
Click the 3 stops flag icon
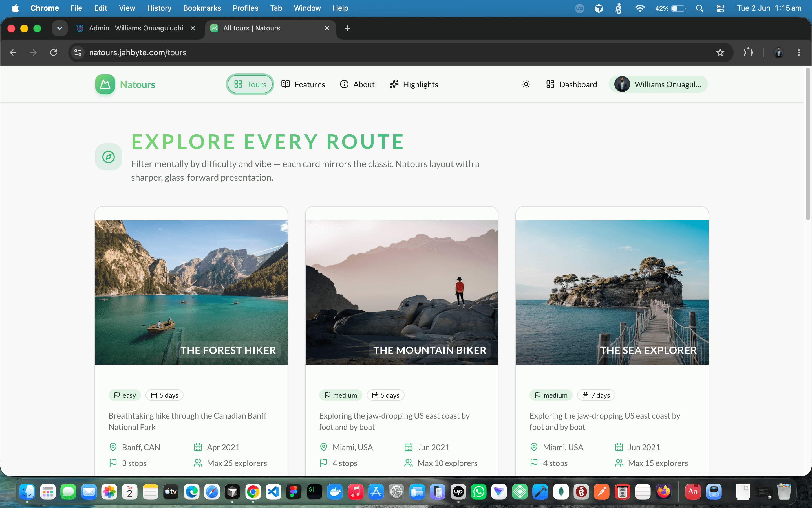[x=113, y=463]
